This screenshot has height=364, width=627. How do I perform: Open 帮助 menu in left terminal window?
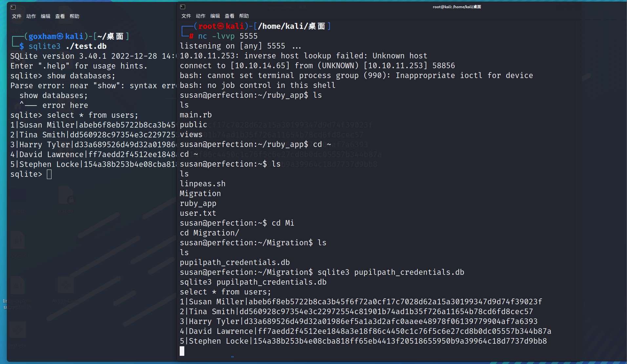pos(74,16)
